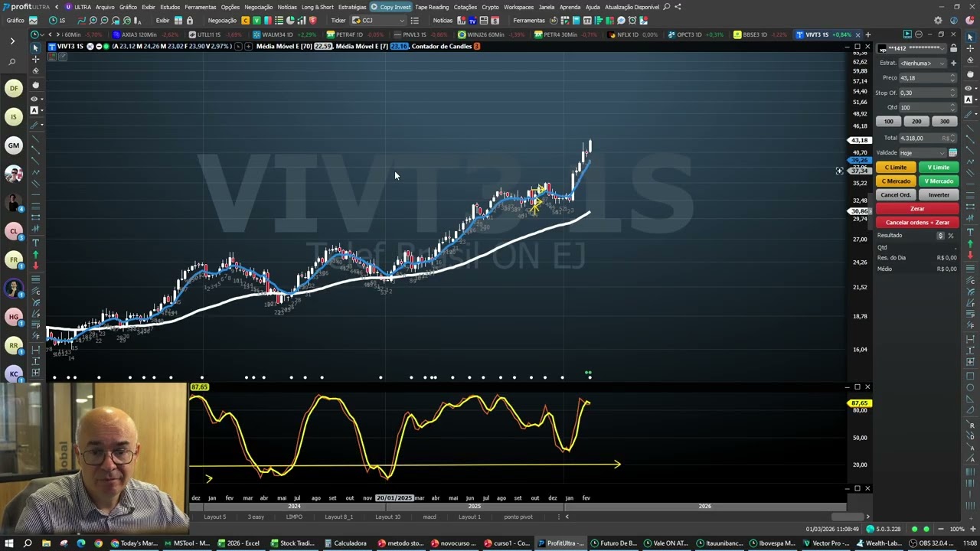Switch to the NFLX 1D chart tab
The image size is (980, 551).
pyautogui.click(x=633, y=34)
